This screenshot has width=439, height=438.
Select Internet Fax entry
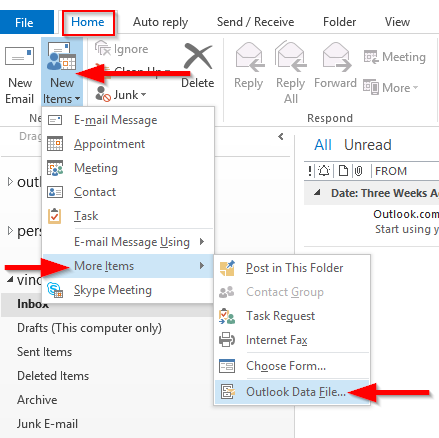[x=292, y=340]
